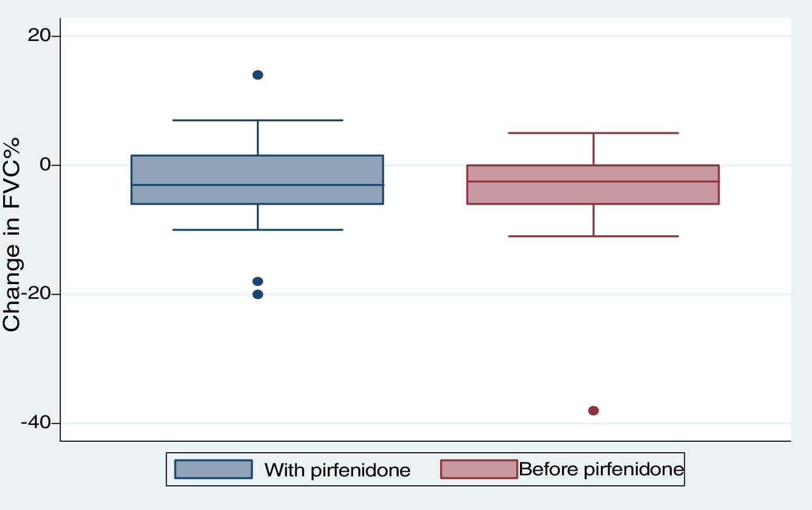Screen dimensions: 812x510
Task: Select the y-axis tick label -40
Action: click(x=36, y=422)
